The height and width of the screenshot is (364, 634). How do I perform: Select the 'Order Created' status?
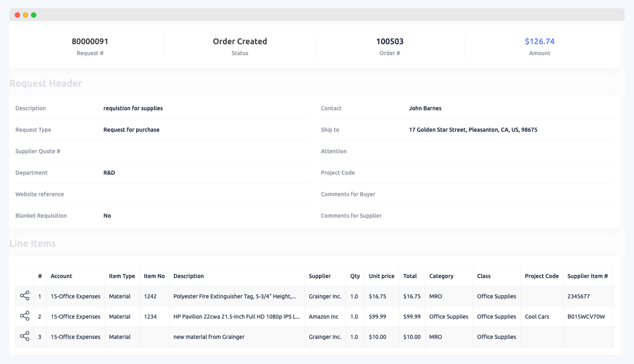(240, 41)
